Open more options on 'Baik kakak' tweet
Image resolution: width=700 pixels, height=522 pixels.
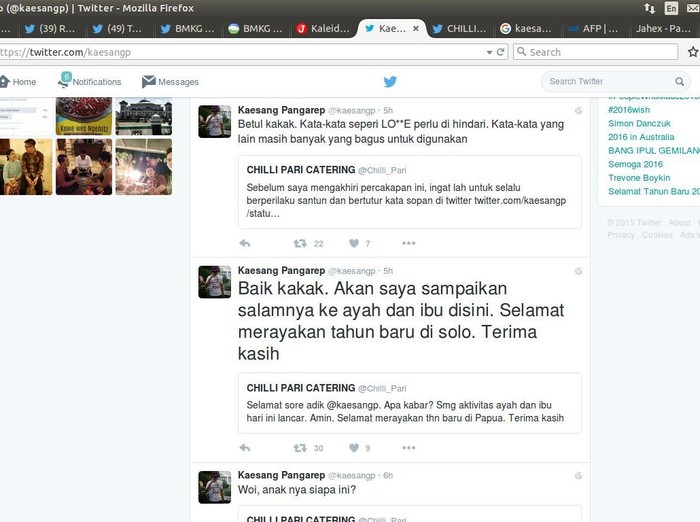point(408,448)
